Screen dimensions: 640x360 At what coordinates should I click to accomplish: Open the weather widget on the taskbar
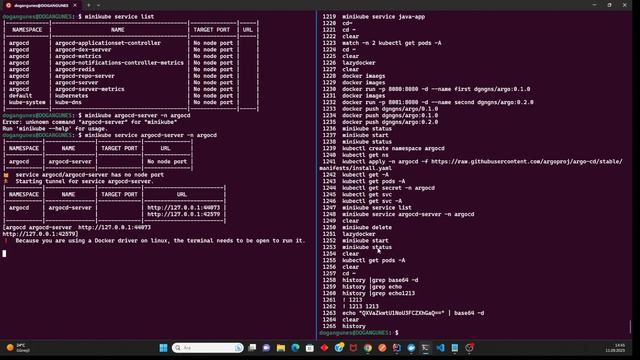coord(18,348)
